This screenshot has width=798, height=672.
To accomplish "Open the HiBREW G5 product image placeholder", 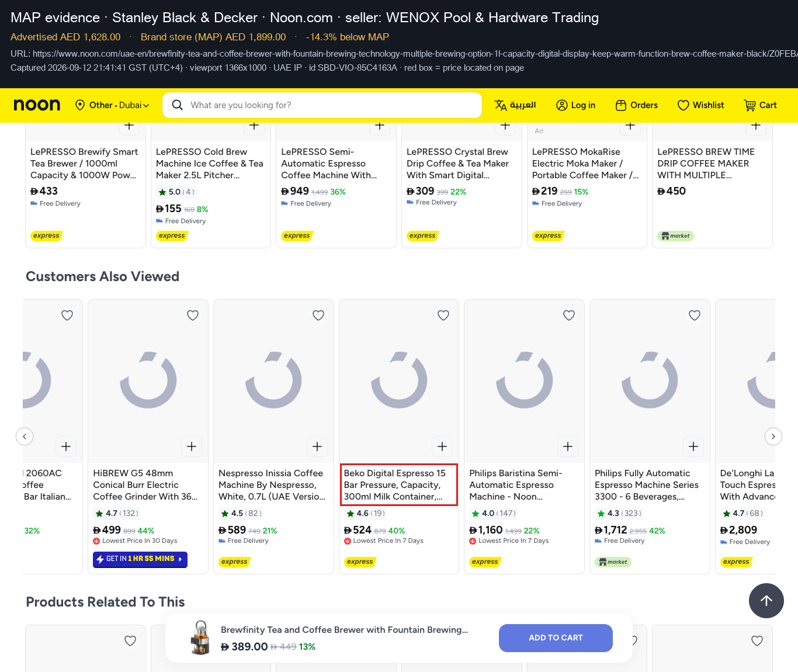I will pos(148,380).
